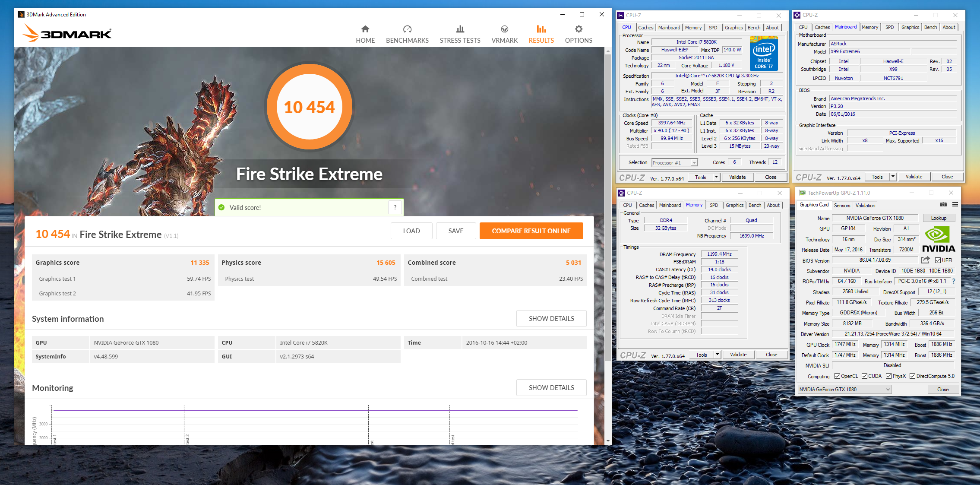This screenshot has width=980, height=485.
Task: Click the green Valid score checkmark icon
Action: pyautogui.click(x=221, y=207)
